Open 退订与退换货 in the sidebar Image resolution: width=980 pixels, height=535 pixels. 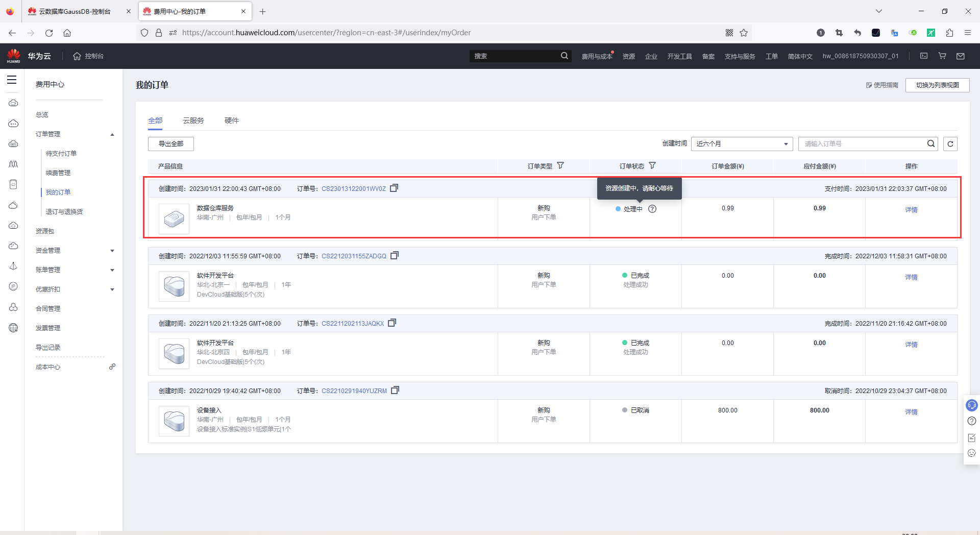(x=64, y=212)
